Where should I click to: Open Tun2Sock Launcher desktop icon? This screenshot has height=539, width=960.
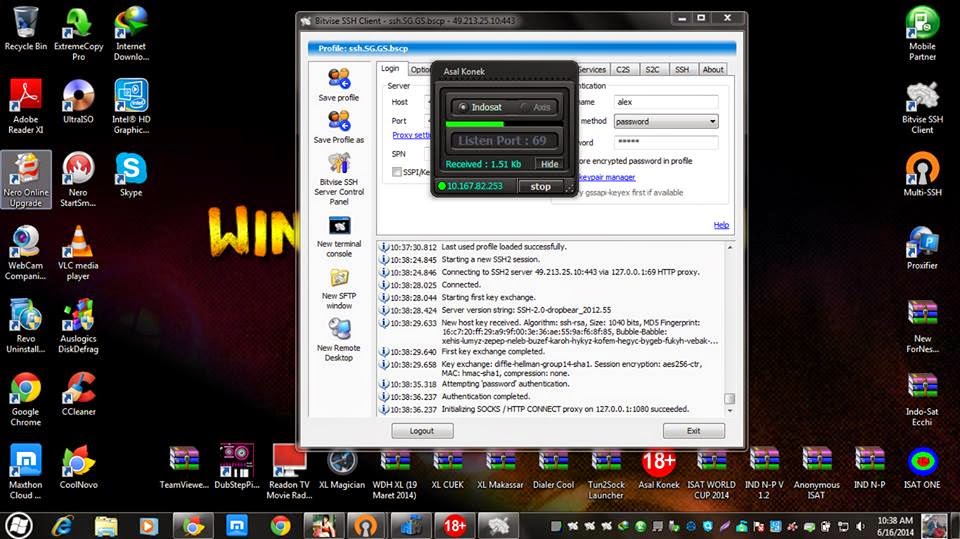606,473
